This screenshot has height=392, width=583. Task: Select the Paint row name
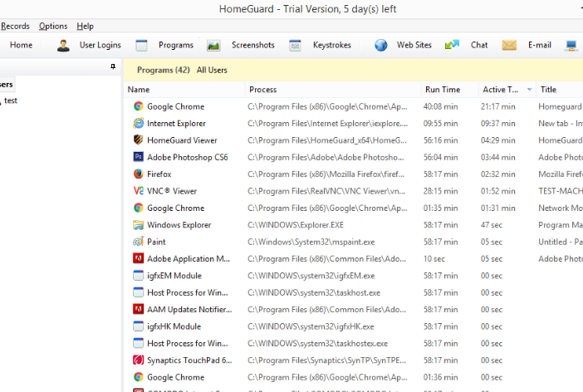point(156,242)
